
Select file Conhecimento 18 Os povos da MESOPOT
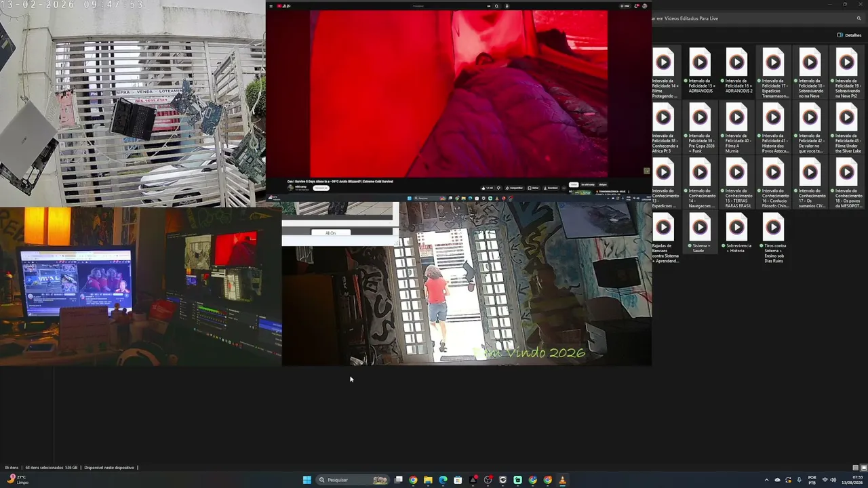pos(847,184)
